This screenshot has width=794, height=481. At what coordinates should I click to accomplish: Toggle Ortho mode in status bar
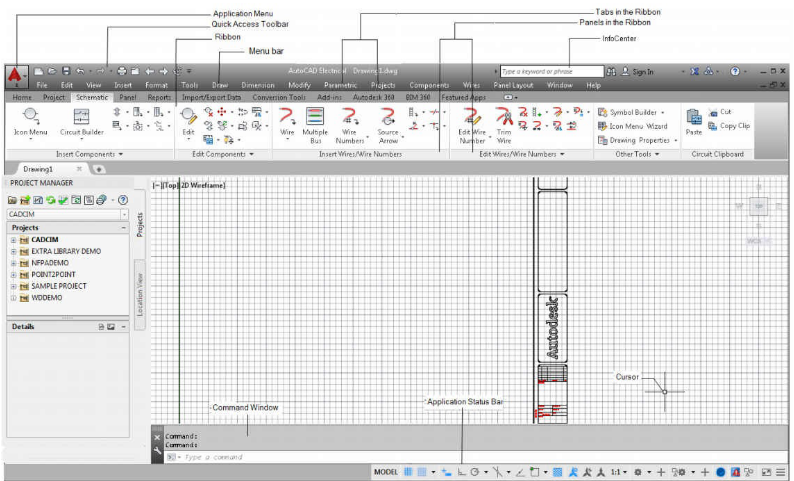[x=461, y=472]
